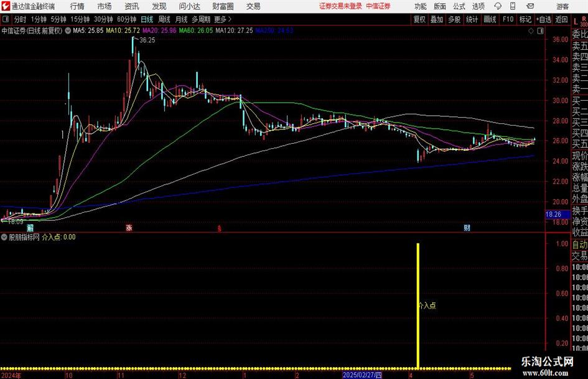Screen dimensions: 588x379
Task: Click the diamond icon above price axis
Action: (x=531, y=30)
